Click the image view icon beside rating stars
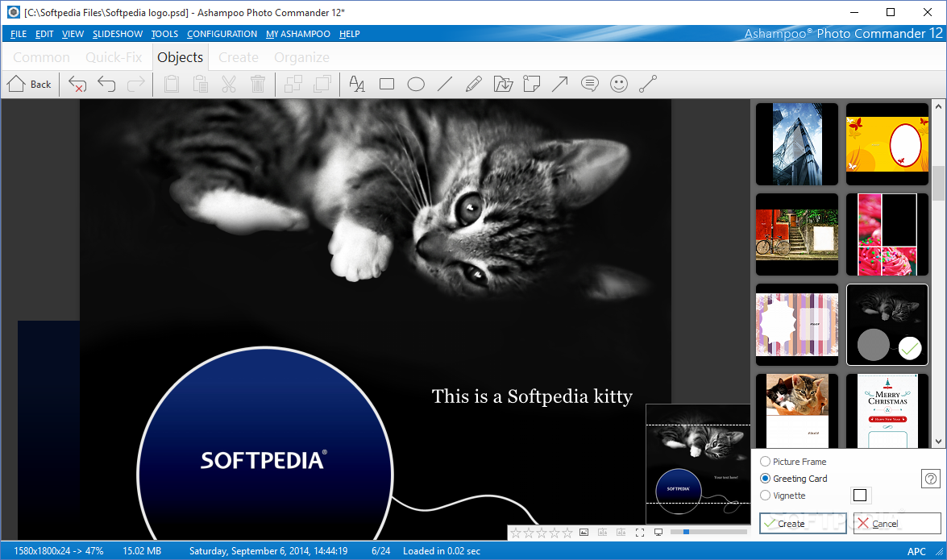The height and width of the screenshot is (560, 947). 584,533
